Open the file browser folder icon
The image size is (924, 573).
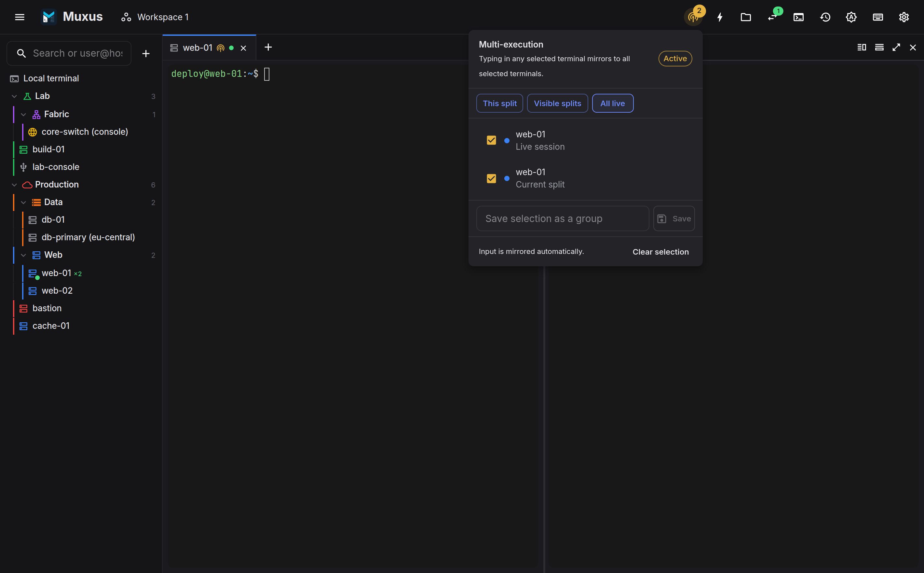746,17
